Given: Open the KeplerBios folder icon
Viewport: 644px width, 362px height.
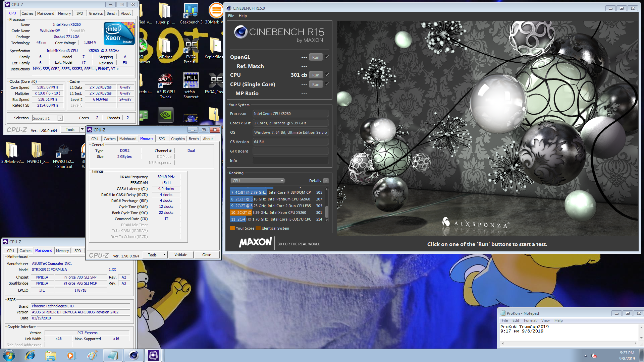Looking at the screenshot, I should [214, 48].
